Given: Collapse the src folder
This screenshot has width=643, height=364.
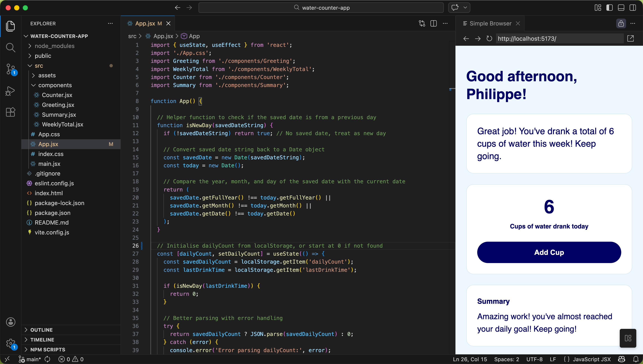Looking at the screenshot, I should coord(39,65).
